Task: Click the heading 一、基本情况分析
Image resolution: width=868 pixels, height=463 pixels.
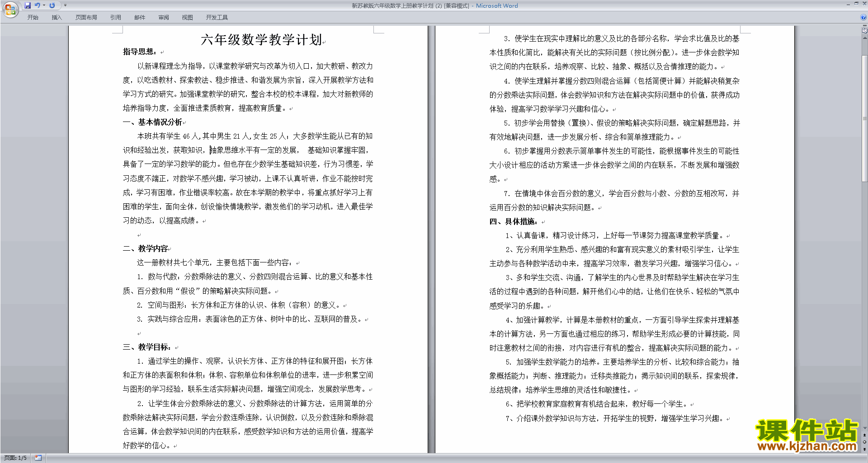Action: [152, 122]
